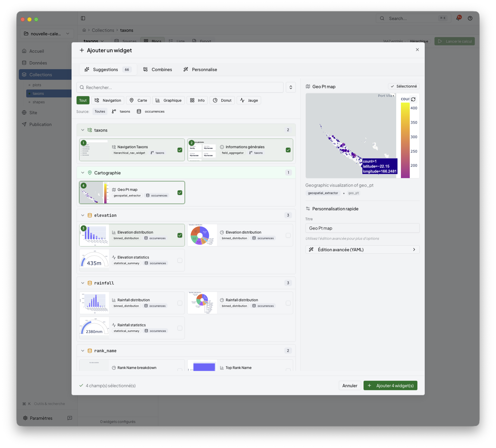The image size is (496, 448).
Task: Click the notifications bell icon
Action: click(458, 18)
